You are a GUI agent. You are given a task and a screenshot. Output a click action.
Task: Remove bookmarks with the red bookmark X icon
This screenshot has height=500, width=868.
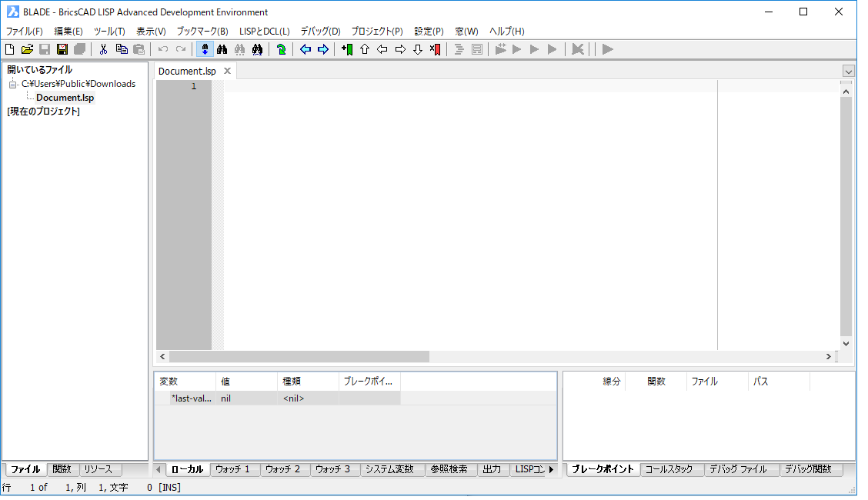click(436, 49)
